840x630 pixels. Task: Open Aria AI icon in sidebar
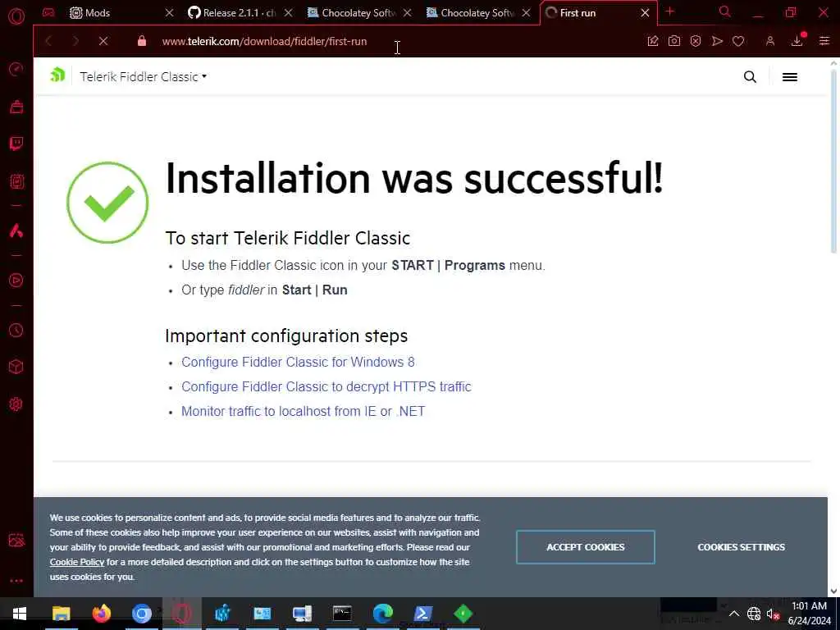click(16, 231)
